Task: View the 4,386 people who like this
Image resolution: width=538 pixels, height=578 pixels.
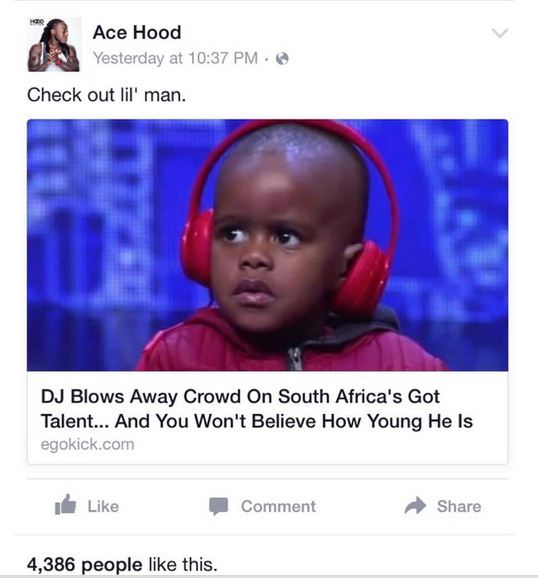Action: click(x=122, y=564)
